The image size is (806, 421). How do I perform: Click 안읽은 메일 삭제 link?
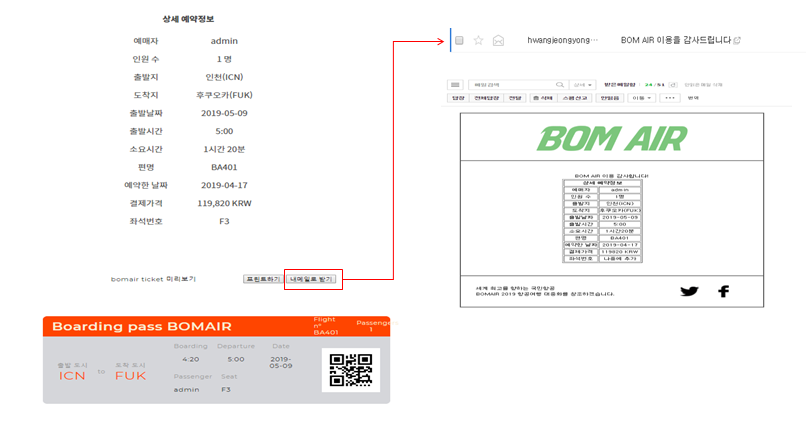[x=703, y=85]
